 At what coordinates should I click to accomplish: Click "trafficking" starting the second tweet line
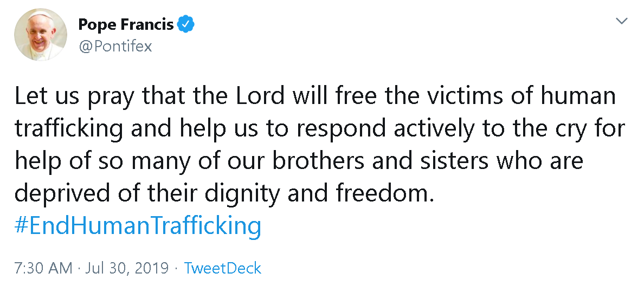click(x=67, y=129)
